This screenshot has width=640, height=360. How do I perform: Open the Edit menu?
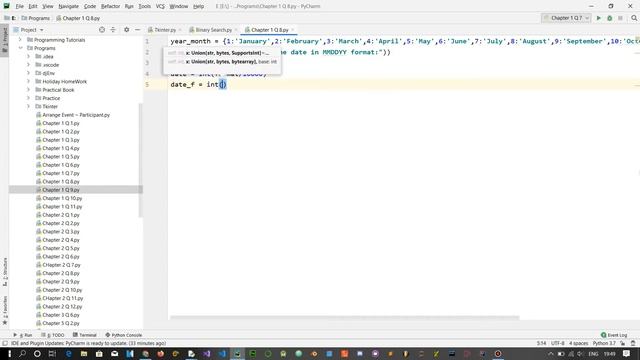[x=33, y=7]
